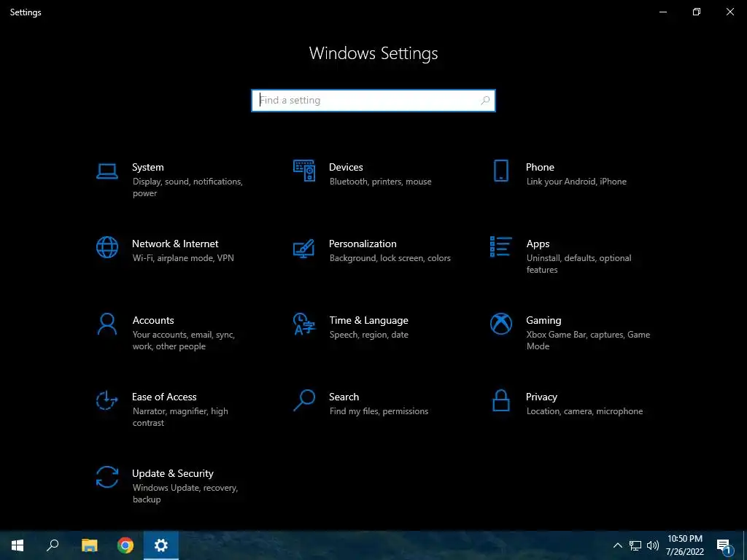Viewport: 747px width, 560px height.
Task: Open the Search magnifier category icon
Action: pyautogui.click(x=304, y=400)
